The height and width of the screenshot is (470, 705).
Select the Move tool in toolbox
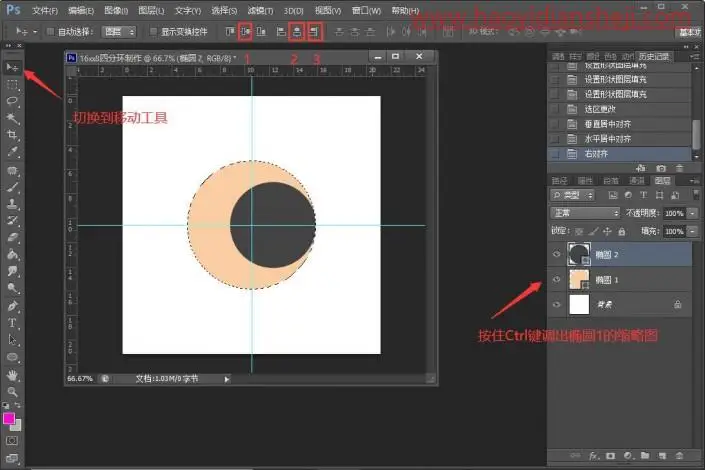[12, 67]
